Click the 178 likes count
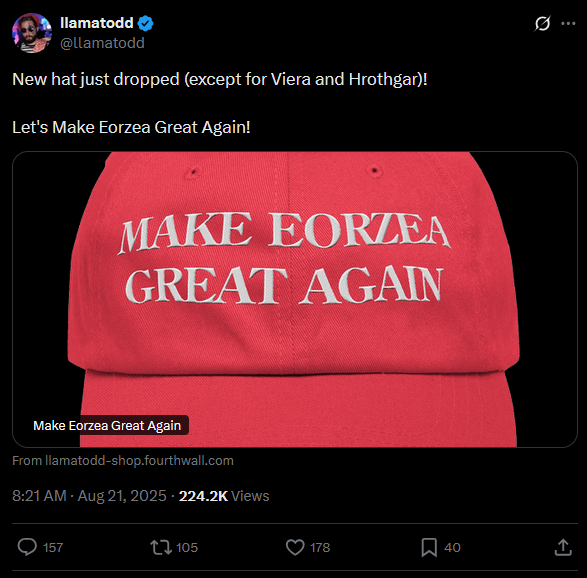587x578 pixels. click(320, 547)
